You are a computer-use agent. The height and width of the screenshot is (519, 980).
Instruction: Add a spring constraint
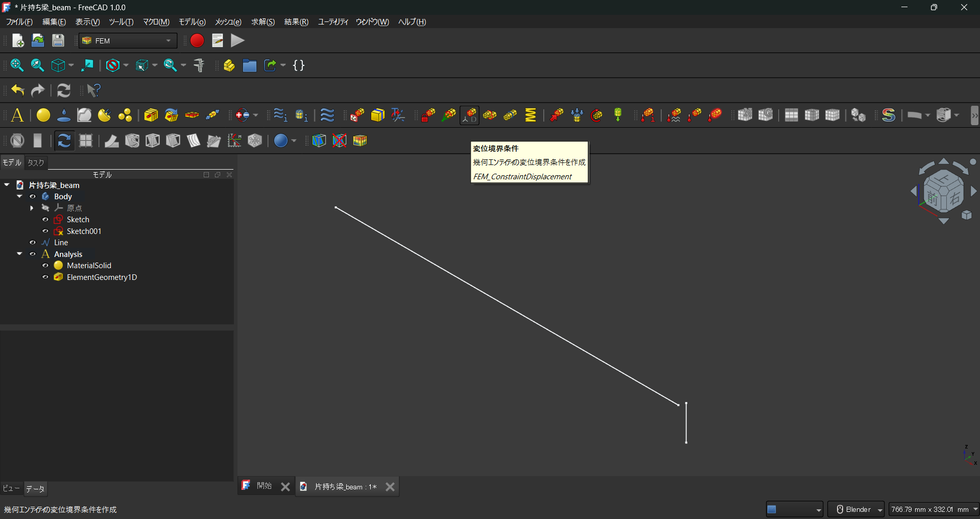pos(531,115)
